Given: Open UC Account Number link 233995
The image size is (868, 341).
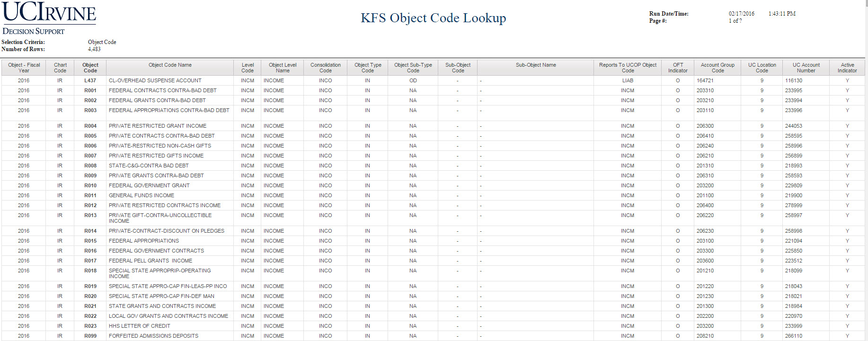Looking at the screenshot, I should point(794,90).
